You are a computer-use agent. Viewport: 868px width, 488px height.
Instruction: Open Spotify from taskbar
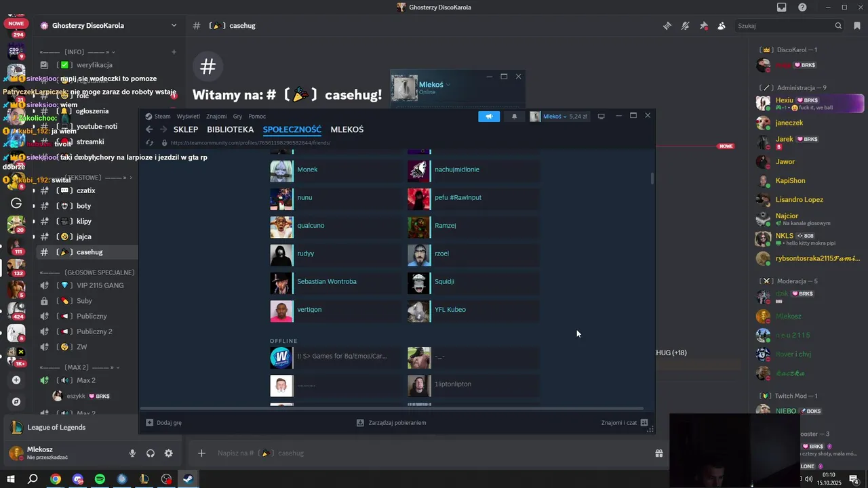(x=100, y=479)
